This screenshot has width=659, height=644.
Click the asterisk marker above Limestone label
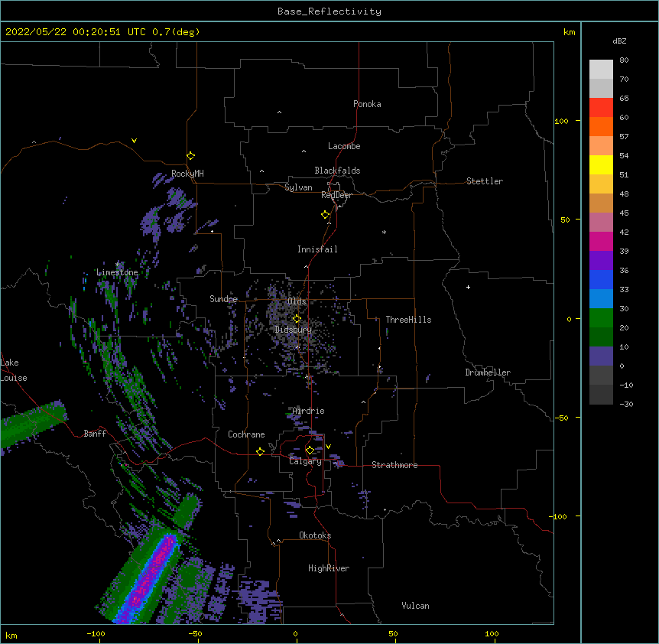117,265
